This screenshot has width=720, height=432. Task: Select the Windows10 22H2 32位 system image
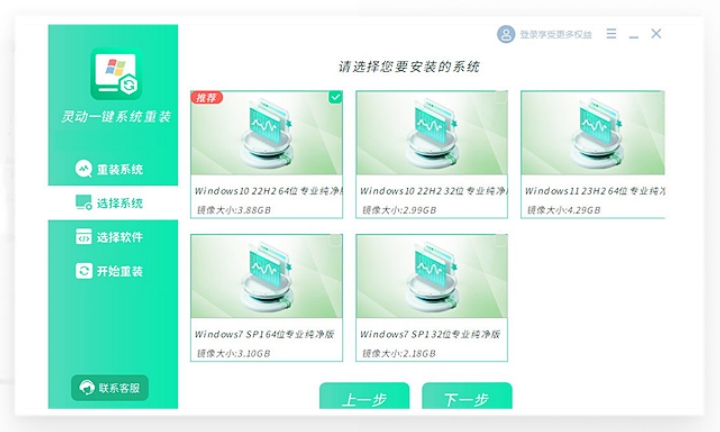432,154
